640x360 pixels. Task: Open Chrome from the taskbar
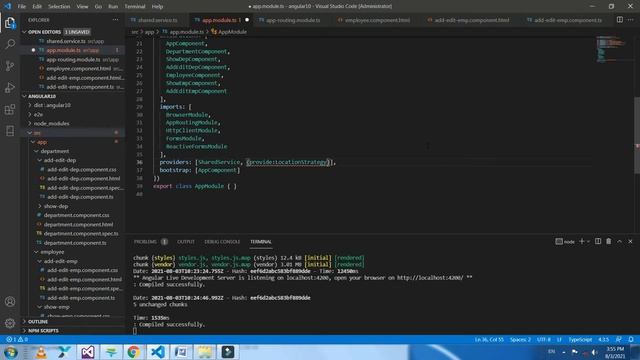(x=133, y=352)
